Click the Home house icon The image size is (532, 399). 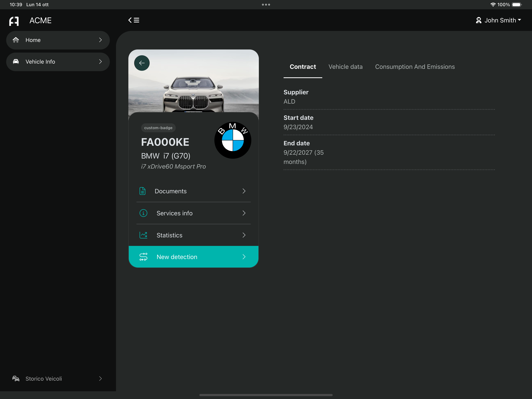[16, 40]
